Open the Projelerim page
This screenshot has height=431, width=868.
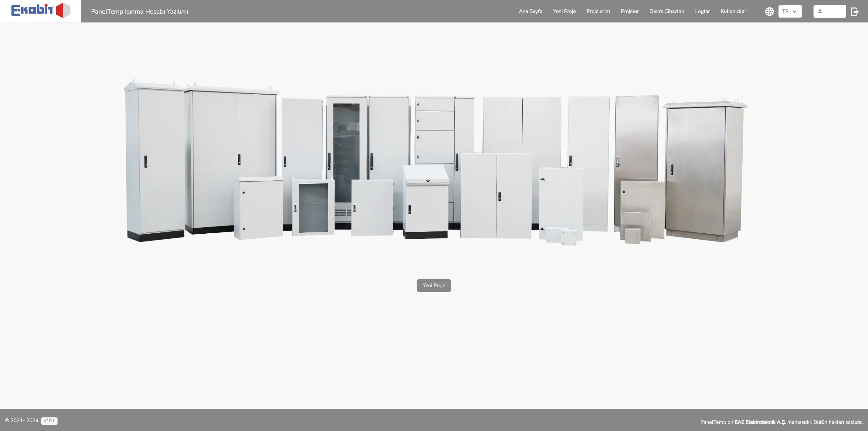pos(598,11)
